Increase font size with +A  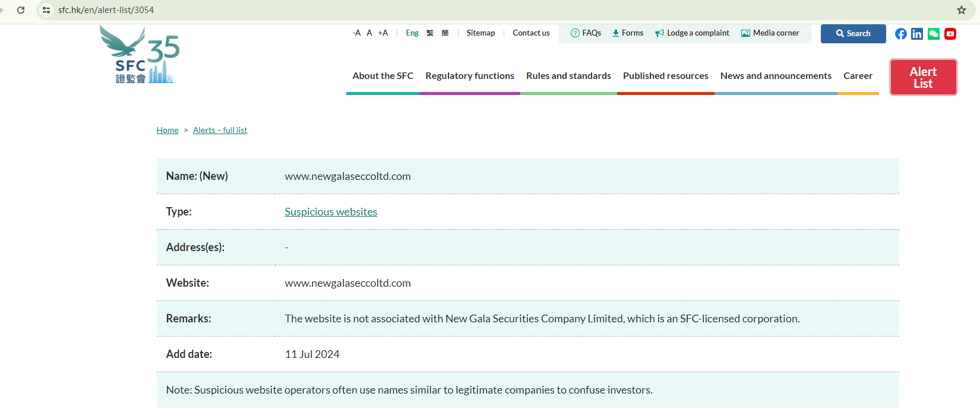383,33
